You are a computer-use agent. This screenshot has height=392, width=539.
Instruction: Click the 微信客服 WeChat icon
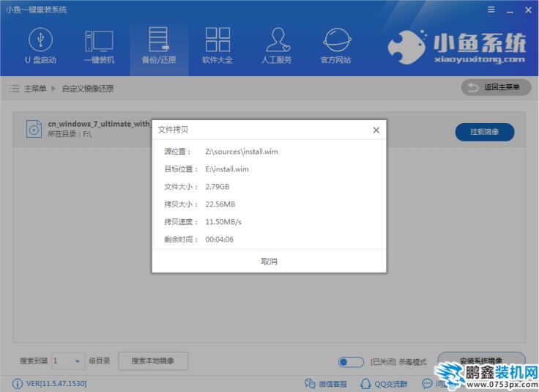pos(310,383)
